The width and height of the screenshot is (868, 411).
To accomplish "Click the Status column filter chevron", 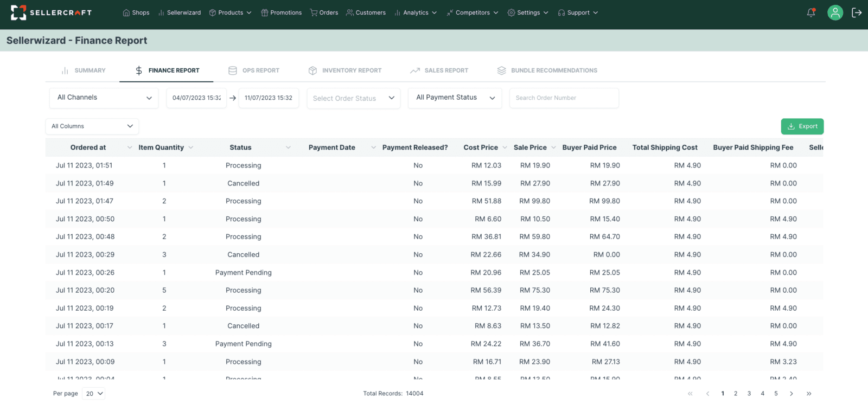I will coord(288,147).
